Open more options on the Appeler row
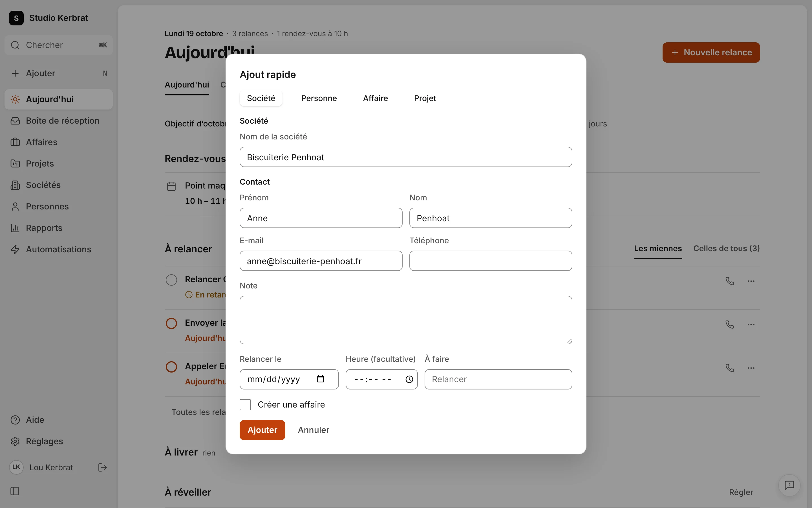 coord(751,368)
